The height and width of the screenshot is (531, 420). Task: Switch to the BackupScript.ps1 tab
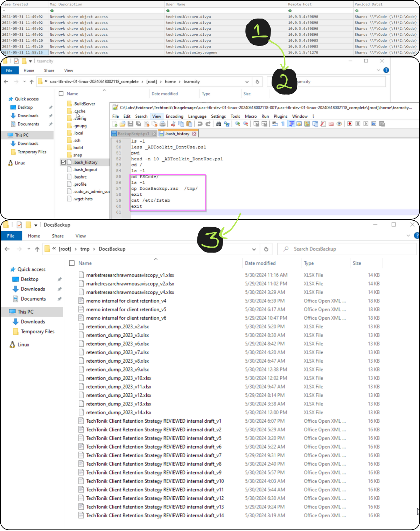133,134
